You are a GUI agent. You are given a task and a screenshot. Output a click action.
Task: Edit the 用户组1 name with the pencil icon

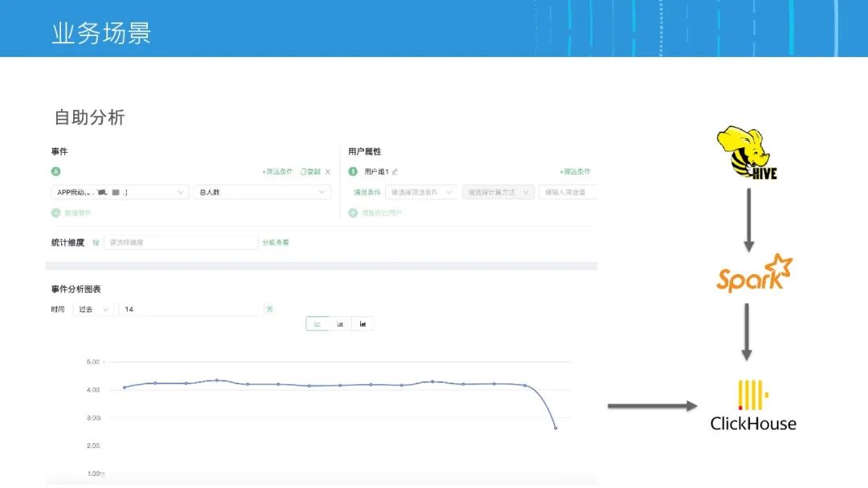click(395, 172)
